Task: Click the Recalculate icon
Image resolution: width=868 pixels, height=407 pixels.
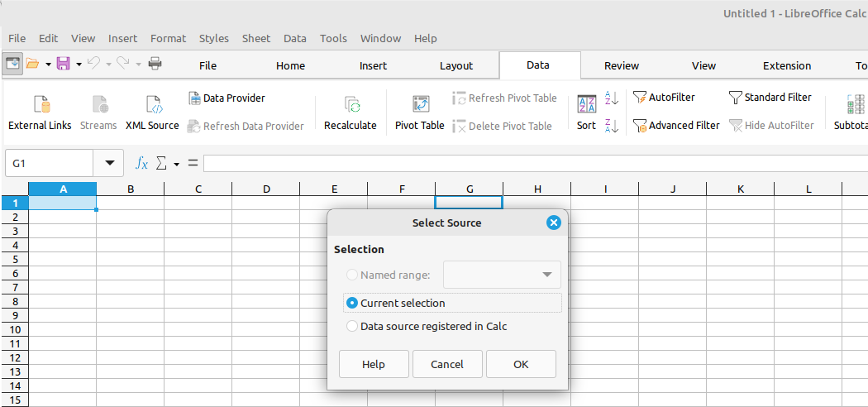Action: click(351, 105)
